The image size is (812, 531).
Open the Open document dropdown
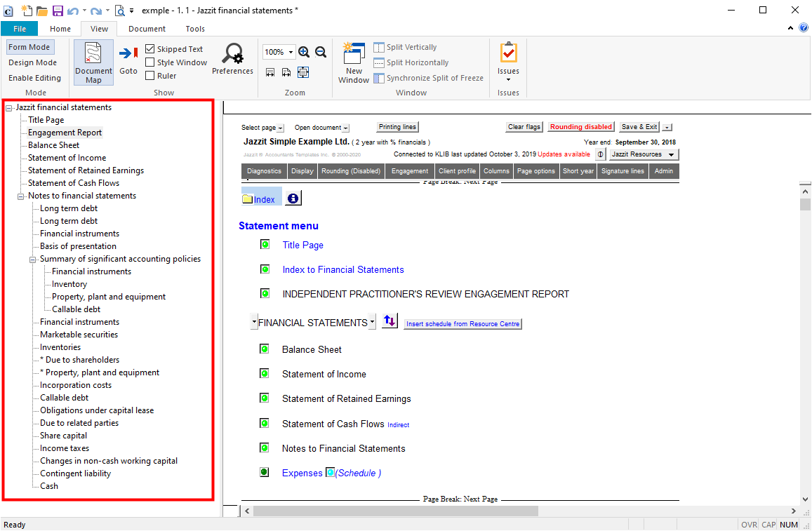345,128
